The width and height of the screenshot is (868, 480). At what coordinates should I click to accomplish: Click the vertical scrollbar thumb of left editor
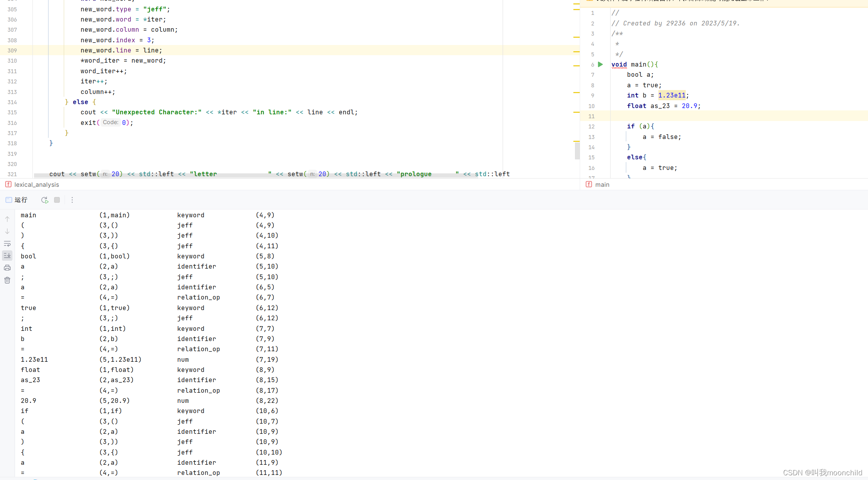577,150
